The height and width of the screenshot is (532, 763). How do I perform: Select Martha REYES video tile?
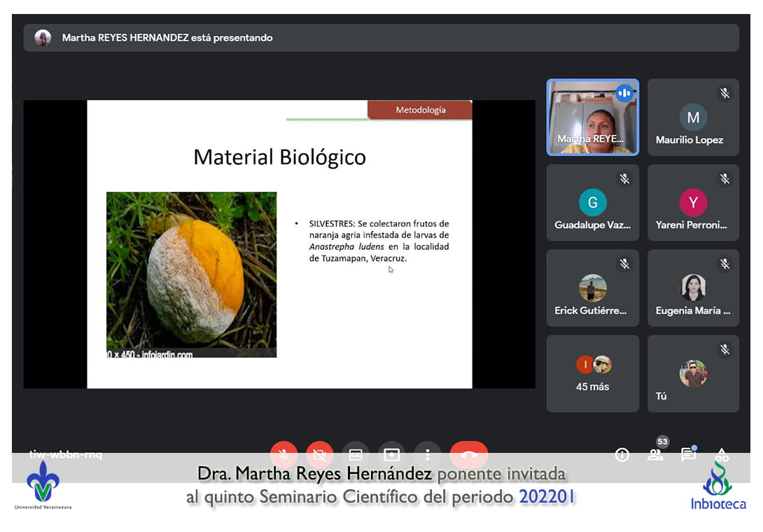[592, 117]
